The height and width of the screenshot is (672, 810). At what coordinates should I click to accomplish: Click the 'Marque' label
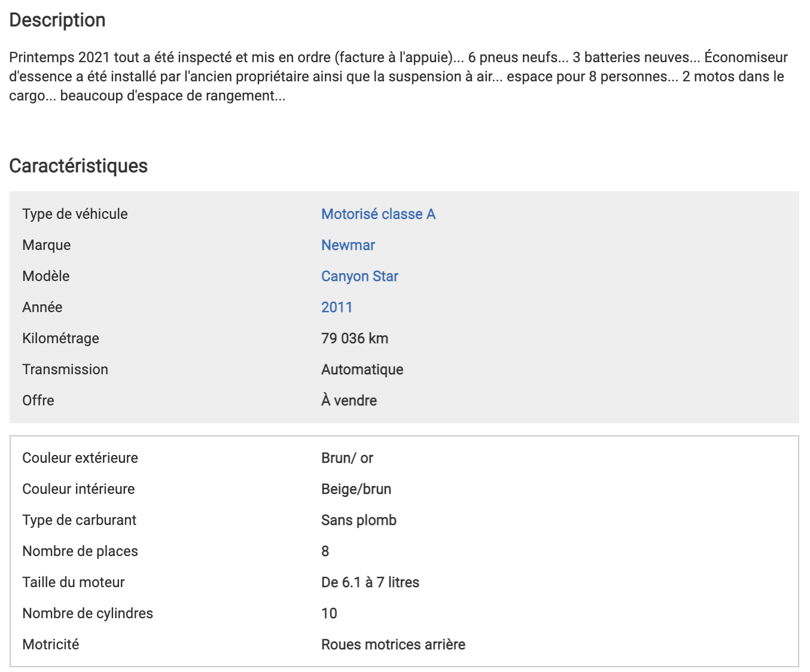click(46, 245)
